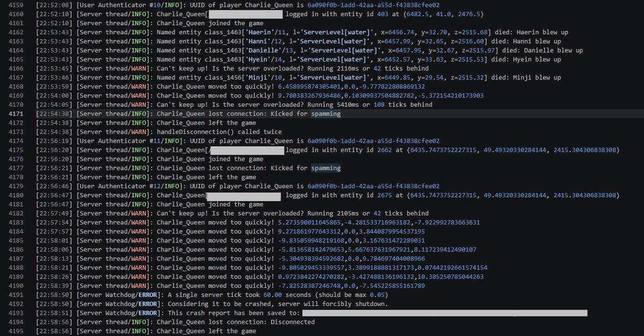Click the 'crash report has been saved to' line
Viewport: 644px width, 336px height.
click(311, 313)
